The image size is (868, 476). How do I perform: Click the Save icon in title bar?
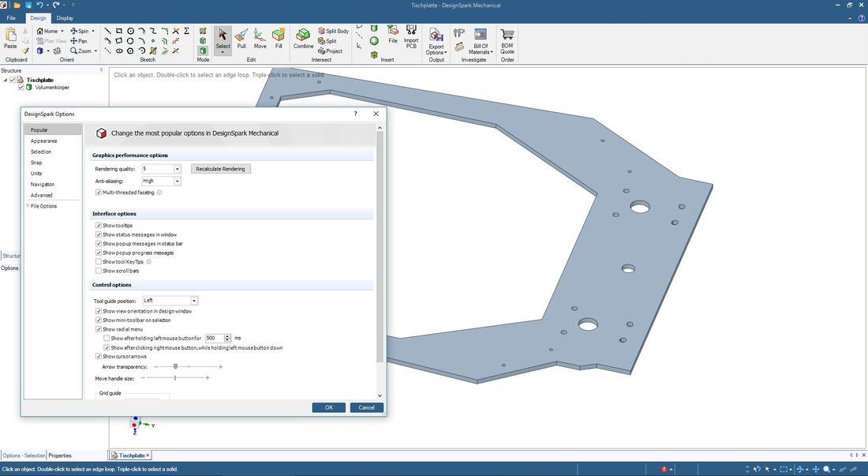coord(28,5)
